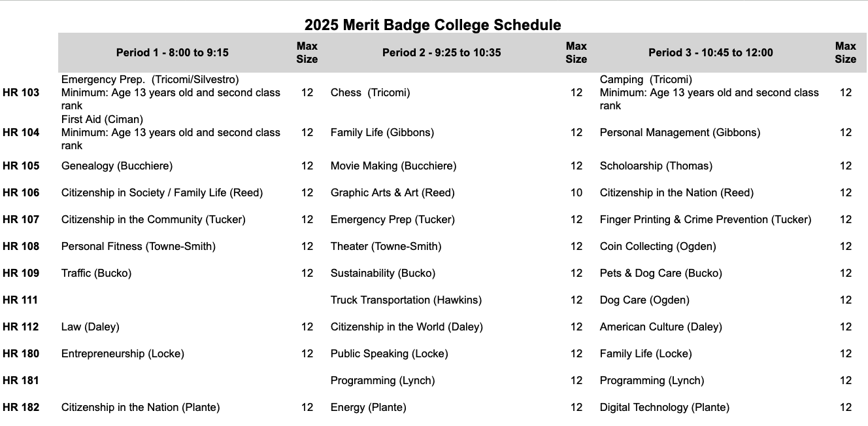The width and height of the screenshot is (868, 426).
Task: Click the max size 10 cell
Action: [x=576, y=193]
